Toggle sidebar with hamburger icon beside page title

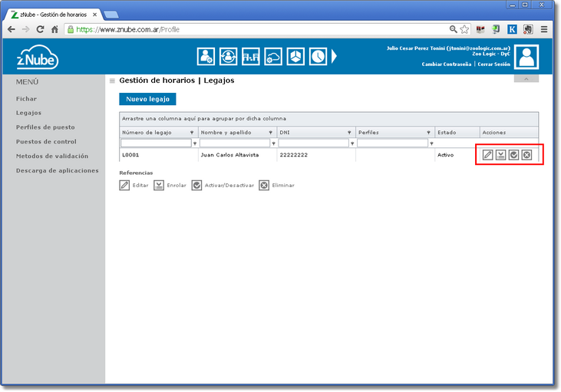112,81
